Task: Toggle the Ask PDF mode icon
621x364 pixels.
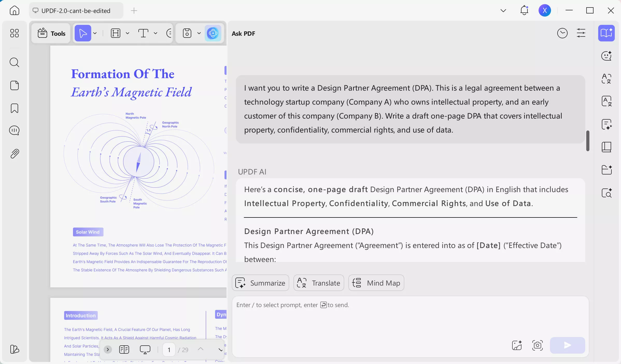Action: (x=606, y=33)
